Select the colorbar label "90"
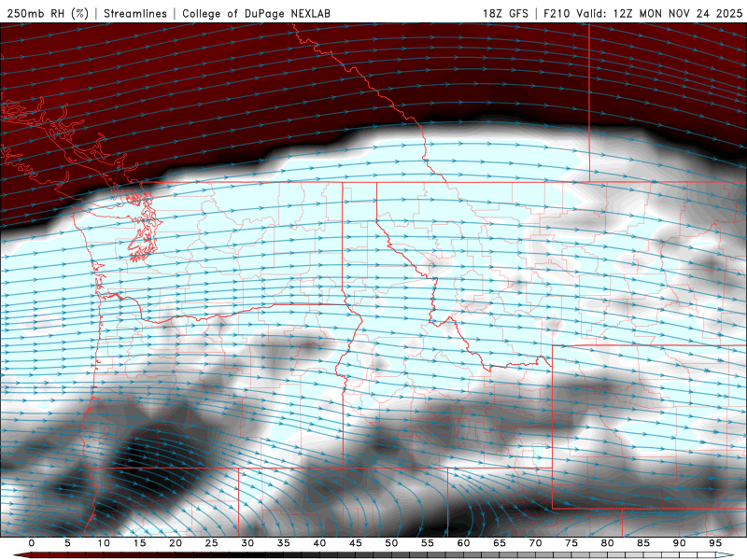Image resolution: width=747 pixels, height=560 pixels. [680, 543]
